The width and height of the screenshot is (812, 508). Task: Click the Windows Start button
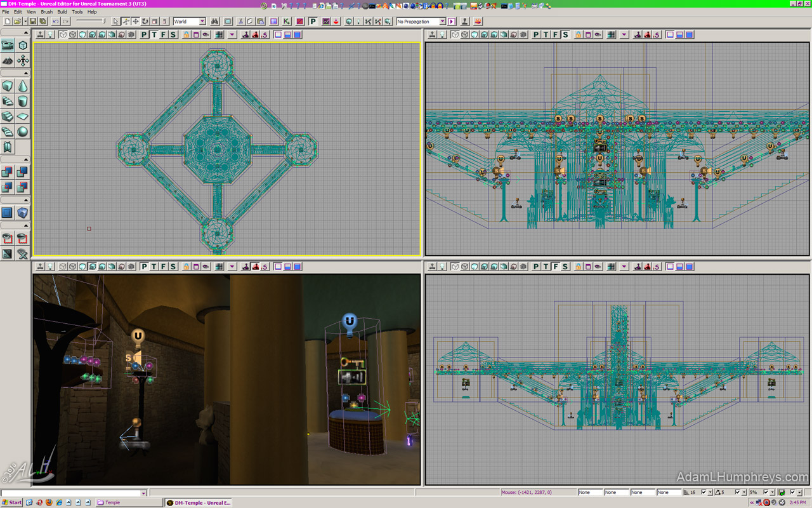pyautogui.click(x=12, y=502)
